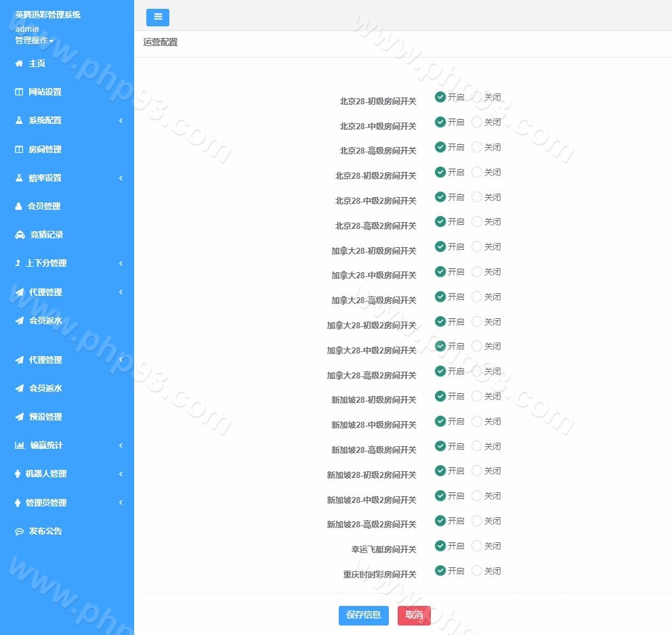
Task: Click the 保存信息 button
Action: pyautogui.click(x=364, y=615)
